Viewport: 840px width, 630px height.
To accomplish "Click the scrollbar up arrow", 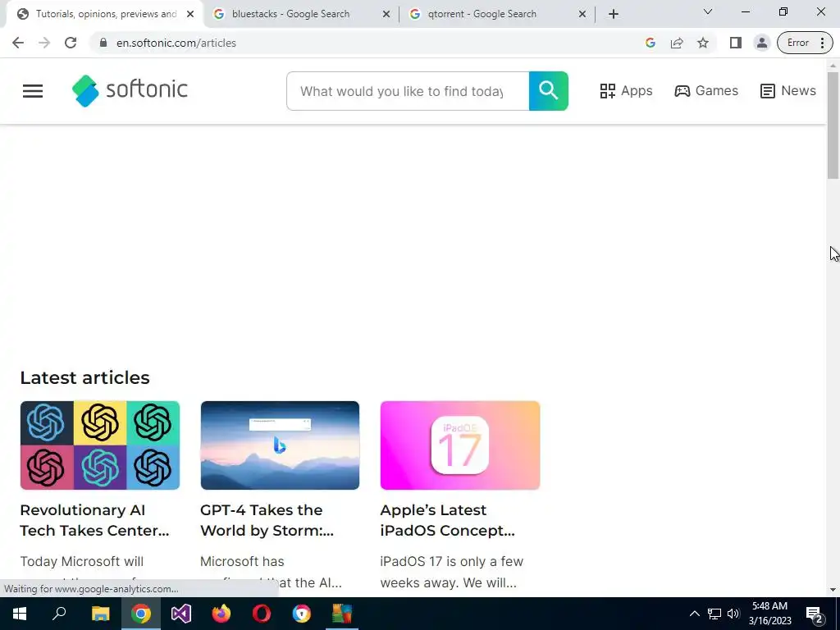I will click(833, 66).
